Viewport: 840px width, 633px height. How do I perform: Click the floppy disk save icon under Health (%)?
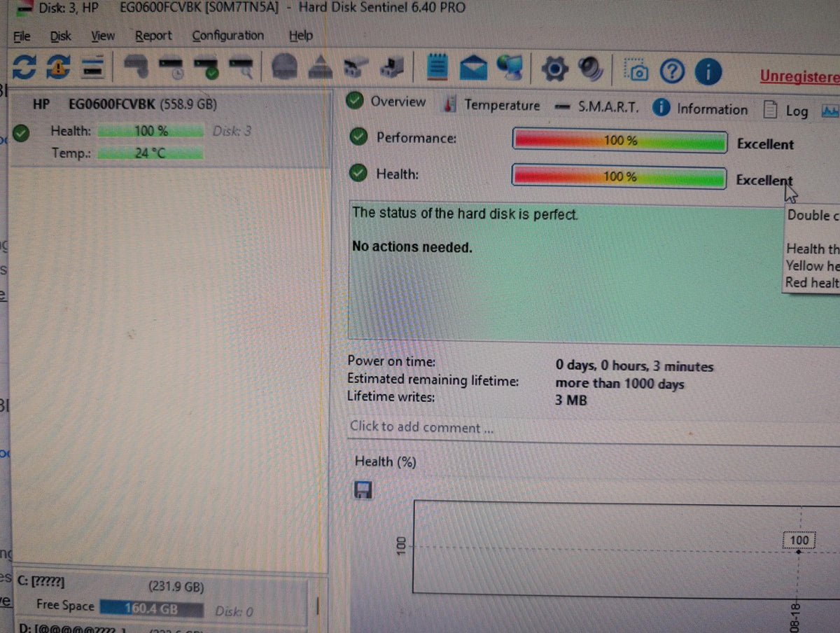[x=363, y=490]
